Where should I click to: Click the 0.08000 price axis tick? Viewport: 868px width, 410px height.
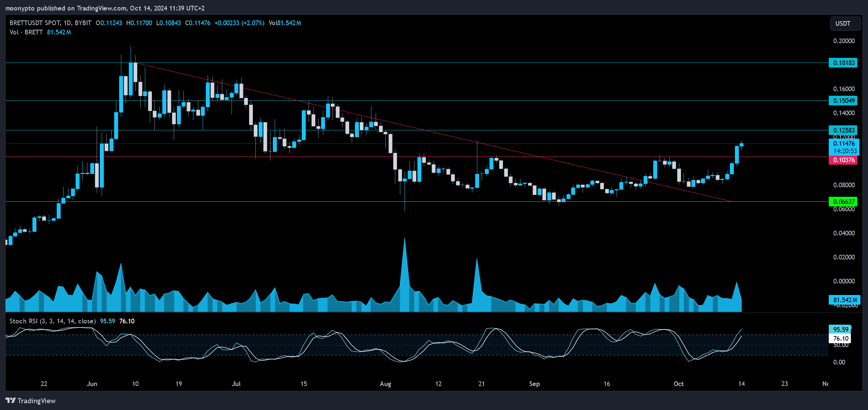tap(844, 185)
